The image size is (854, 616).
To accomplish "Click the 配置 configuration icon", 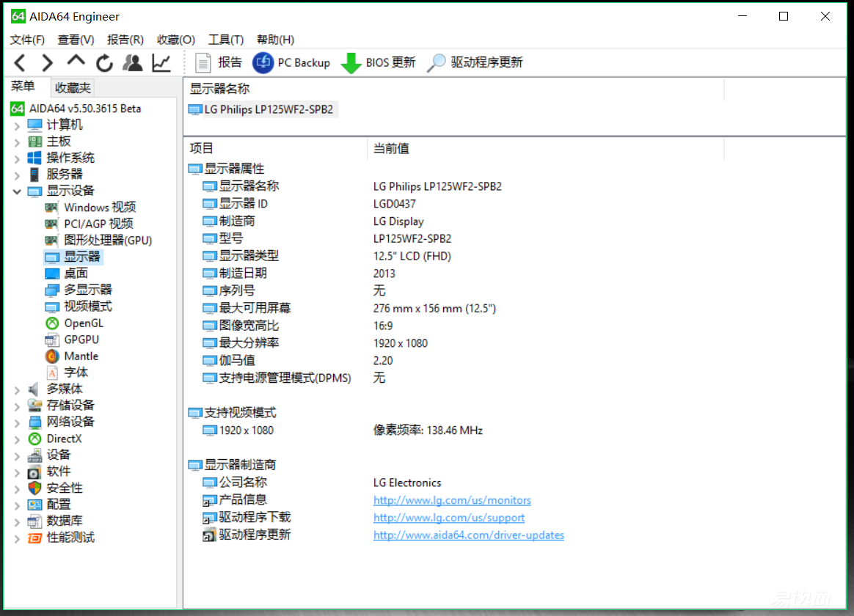I will 34,505.
